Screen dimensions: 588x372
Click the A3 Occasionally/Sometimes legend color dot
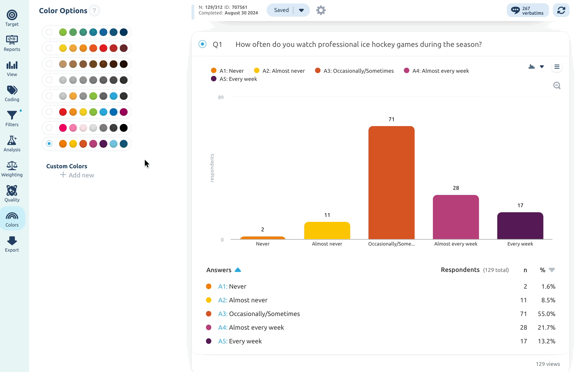pyautogui.click(x=318, y=70)
